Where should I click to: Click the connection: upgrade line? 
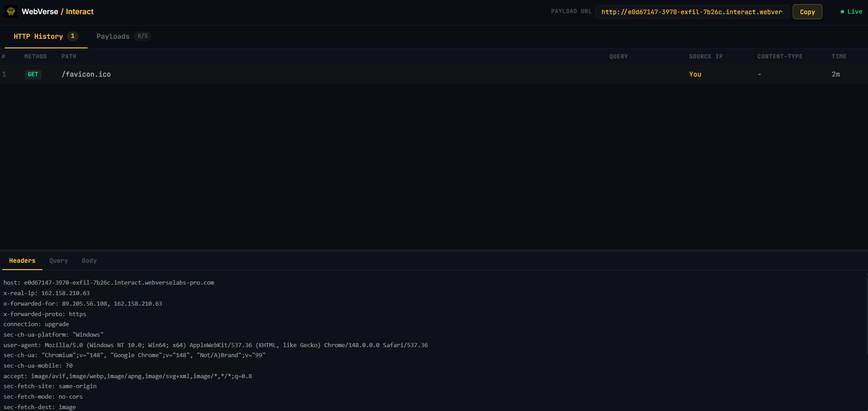click(x=36, y=324)
